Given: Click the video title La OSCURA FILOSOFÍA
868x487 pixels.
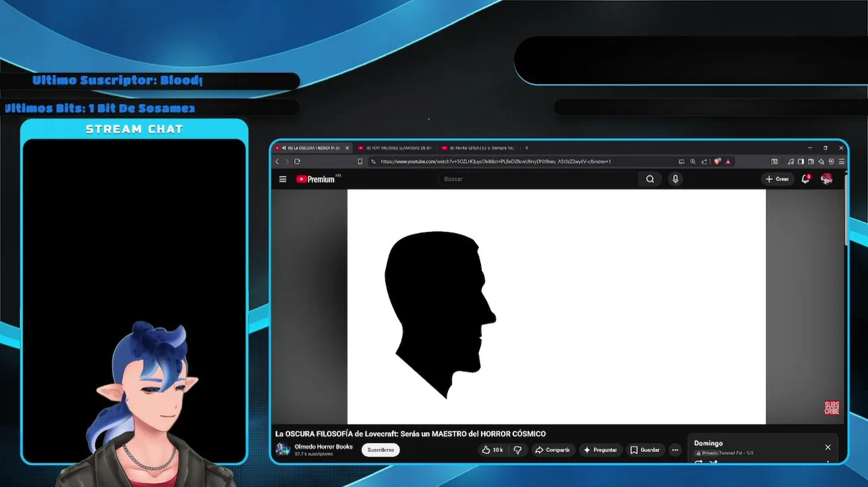Looking at the screenshot, I should [x=410, y=434].
